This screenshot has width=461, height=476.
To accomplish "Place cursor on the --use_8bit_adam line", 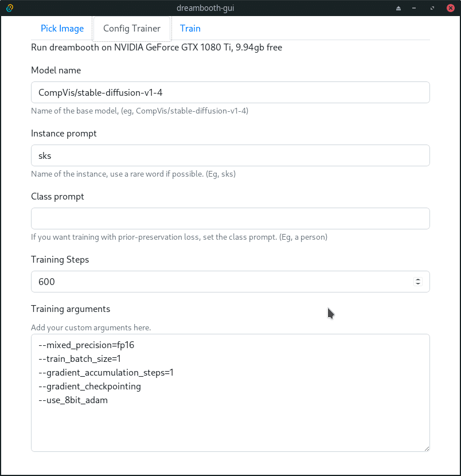I will pyautogui.click(x=73, y=400).
